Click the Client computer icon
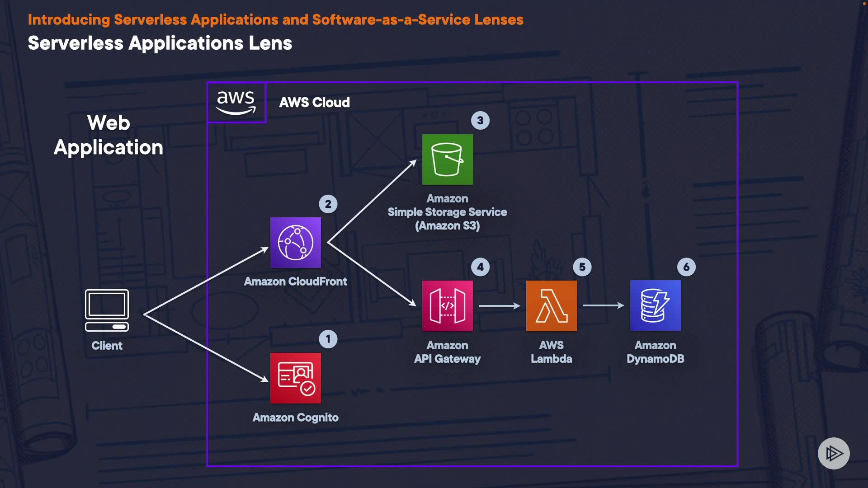 click(x=107, y=310)
